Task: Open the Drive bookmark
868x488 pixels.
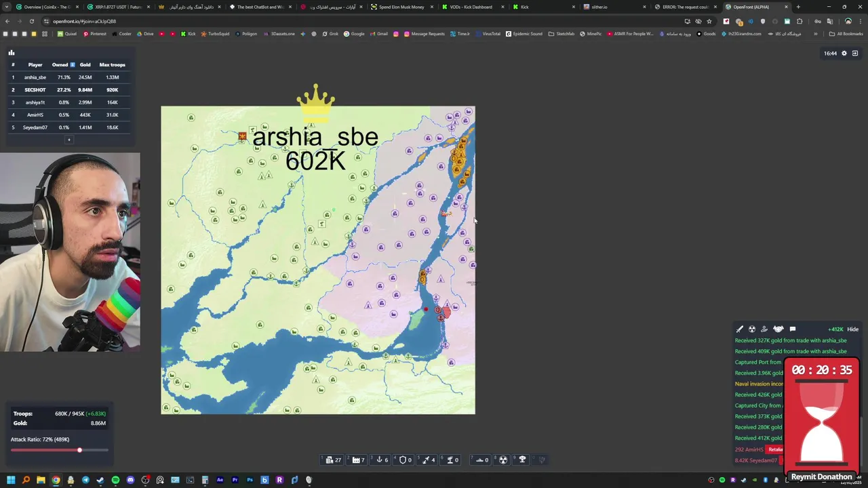Action: point(146,33)
